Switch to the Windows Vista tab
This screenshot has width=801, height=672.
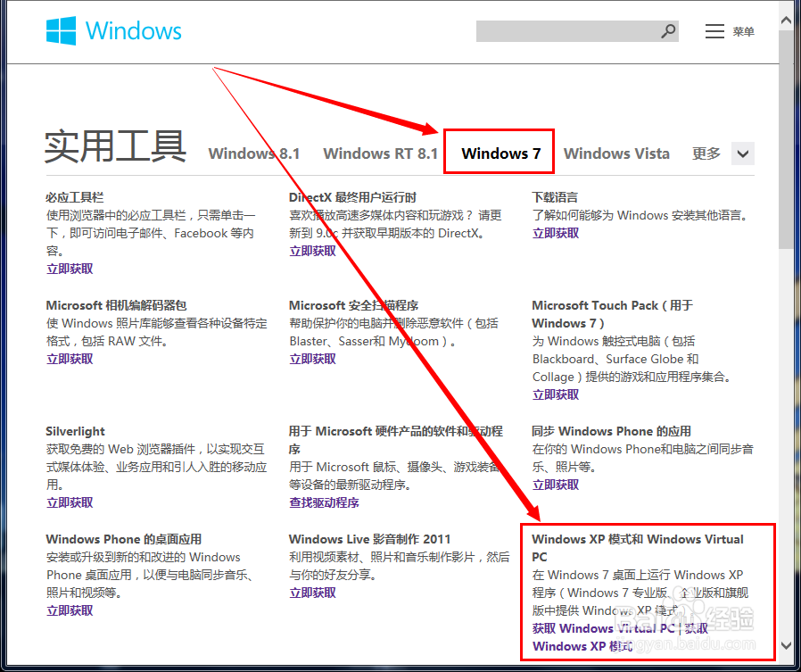[x=616, y=153]
